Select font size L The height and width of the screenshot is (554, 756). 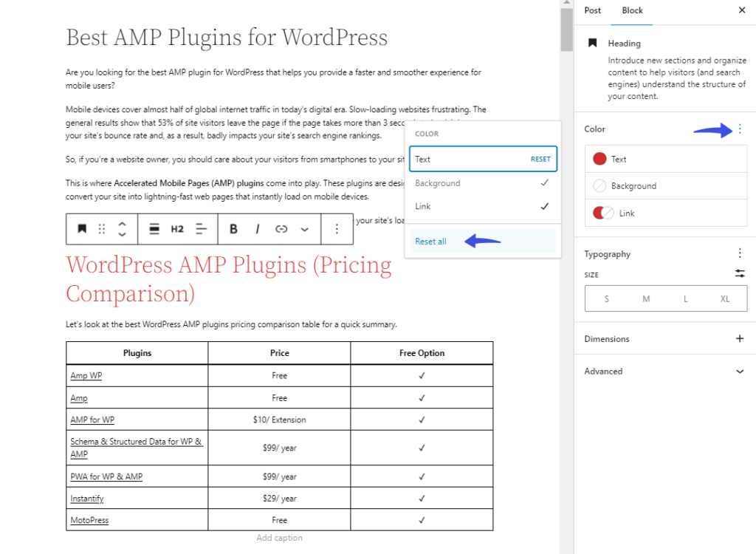click(x=685, y=298)
